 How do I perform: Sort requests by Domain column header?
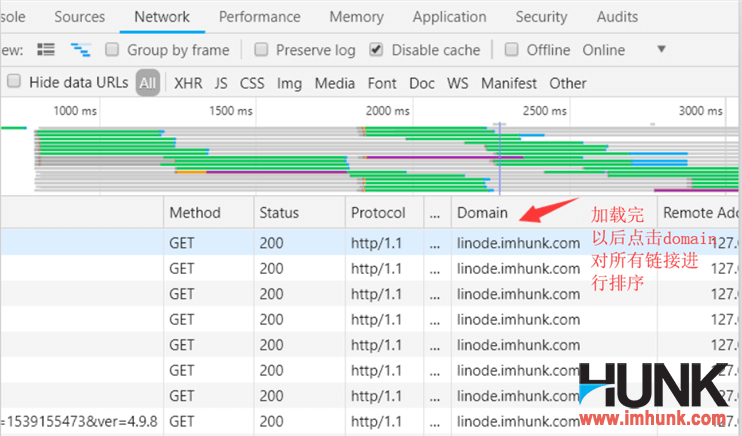point(482,213)
